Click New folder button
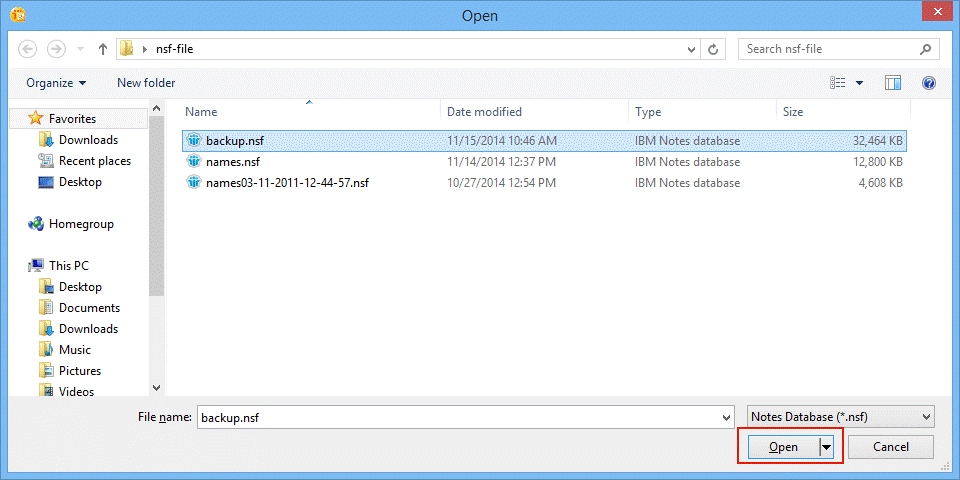 pos(146,83)
